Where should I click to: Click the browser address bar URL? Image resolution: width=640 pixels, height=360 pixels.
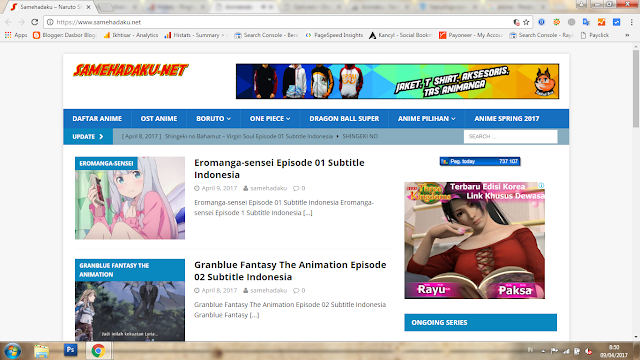tap(99, 22)
